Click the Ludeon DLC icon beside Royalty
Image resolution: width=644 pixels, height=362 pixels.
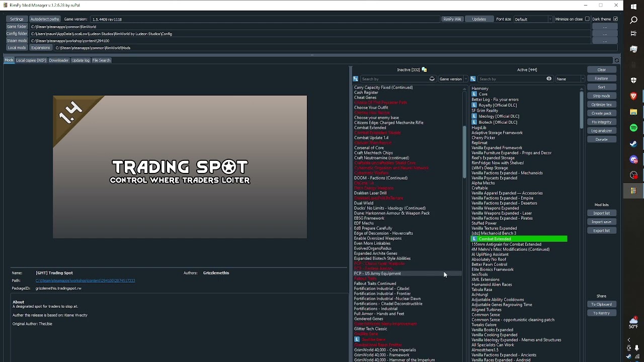(474, 105)
